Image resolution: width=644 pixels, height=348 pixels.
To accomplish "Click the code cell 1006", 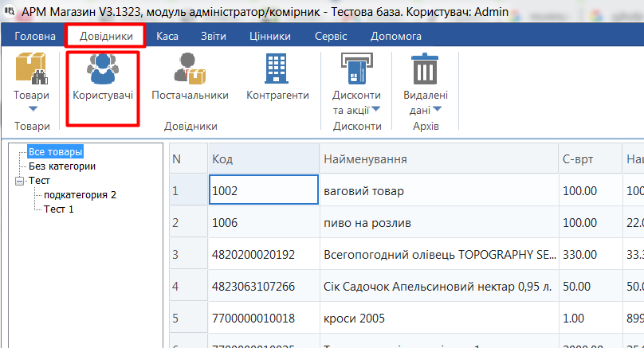I will pos(264,222).
